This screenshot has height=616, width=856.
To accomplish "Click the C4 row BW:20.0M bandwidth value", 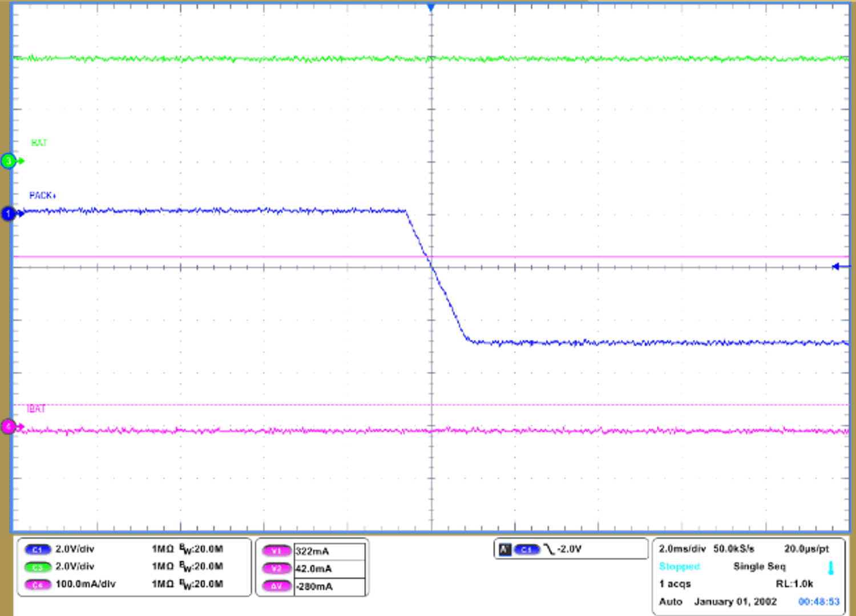I will click(201, 585).
